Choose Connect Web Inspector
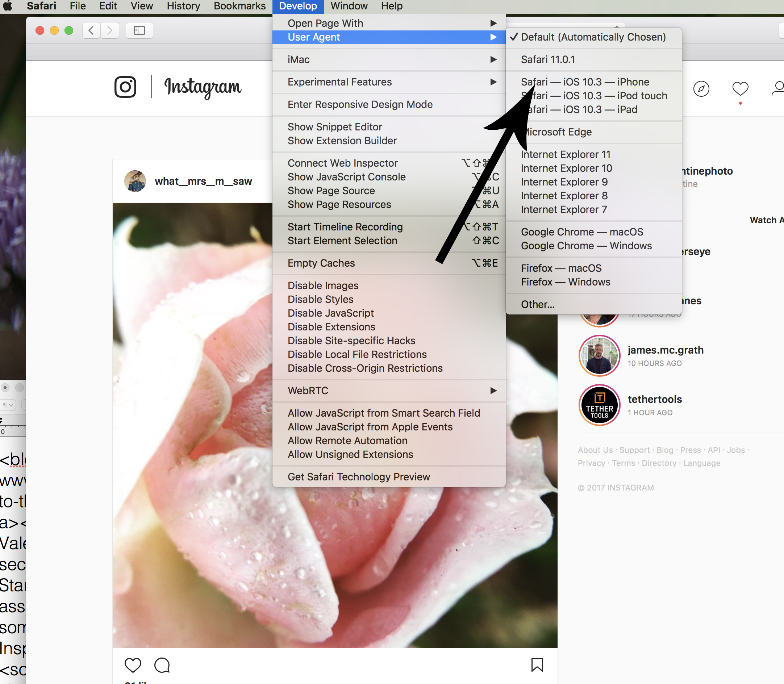Viewport: 784px width, 684px height. pos(389,163)
